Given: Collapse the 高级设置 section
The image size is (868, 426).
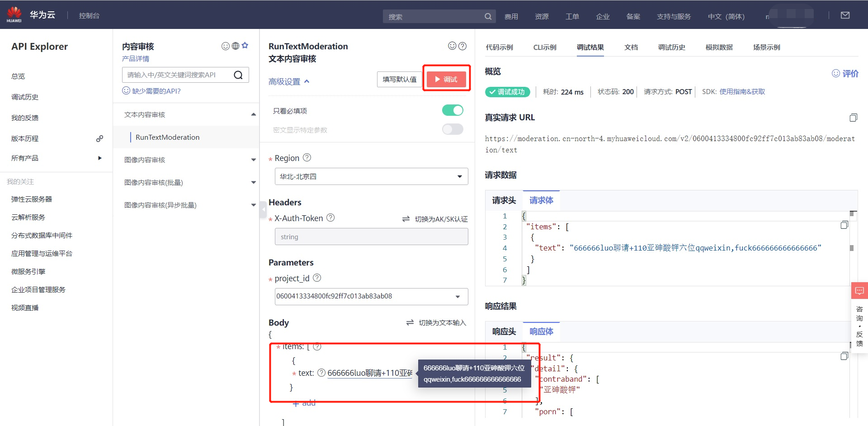Looking at the screenshot, I should click(289, 81).
